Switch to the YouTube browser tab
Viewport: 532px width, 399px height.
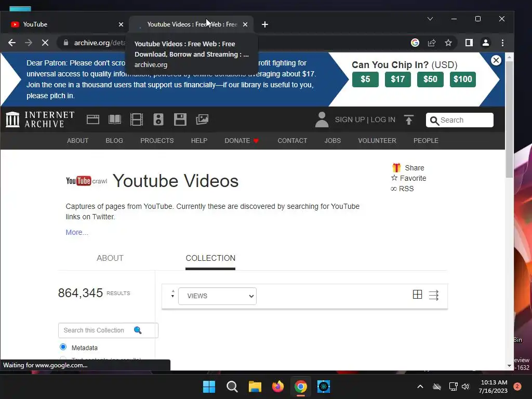(x=64, y=24)
